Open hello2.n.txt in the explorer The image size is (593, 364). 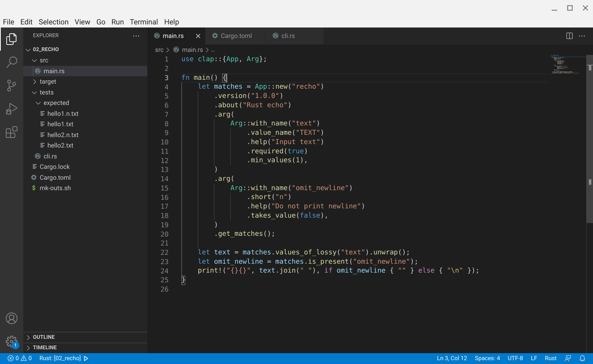[63, 135]
